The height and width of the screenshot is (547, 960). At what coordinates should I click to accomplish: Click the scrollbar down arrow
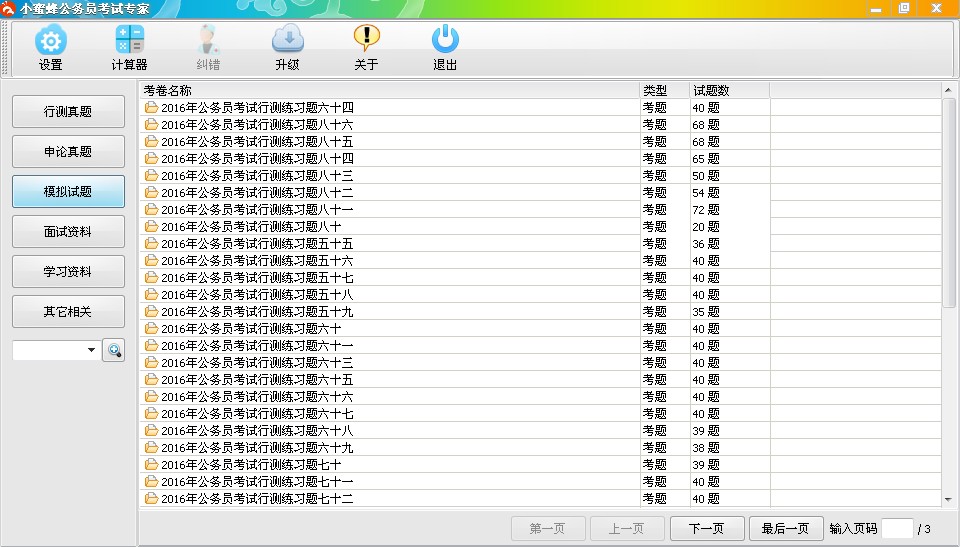click(948, 500)
